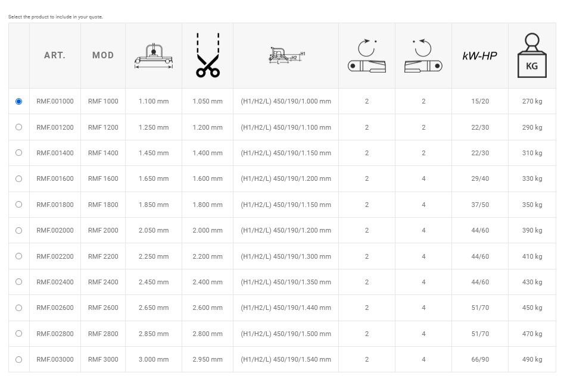
Task: Click the H1/H2/L dimensions diagram icon
Action: (x=286, y=56)
